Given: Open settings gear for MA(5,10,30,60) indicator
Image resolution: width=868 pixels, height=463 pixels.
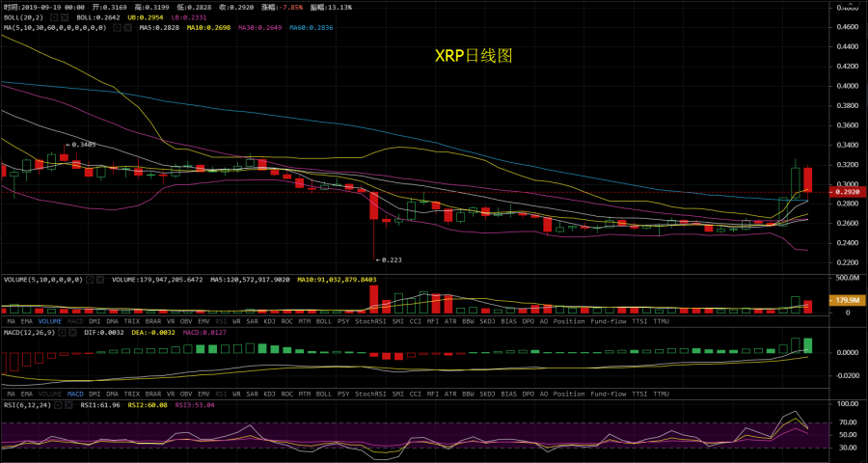Looking at the screenshot, I should point(118,27).
